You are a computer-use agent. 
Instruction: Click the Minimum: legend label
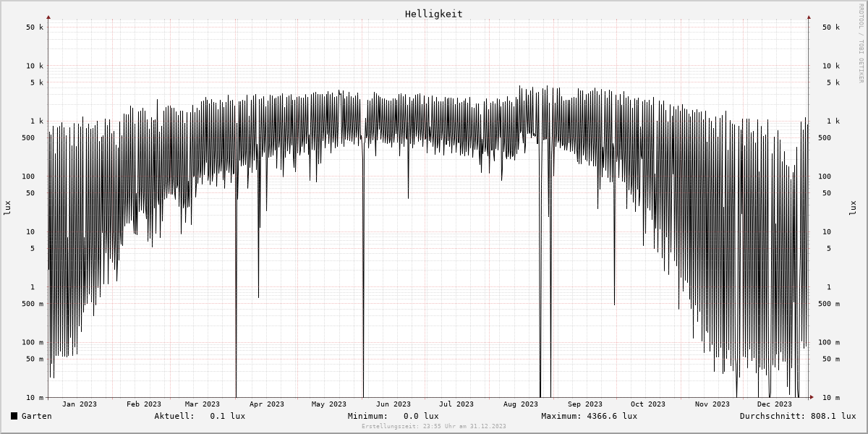tap(368, 416)
